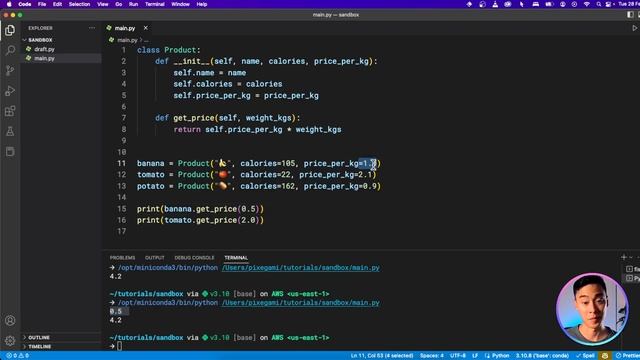
Task: Place cursor at terminal prompt input
Action: 119,346
